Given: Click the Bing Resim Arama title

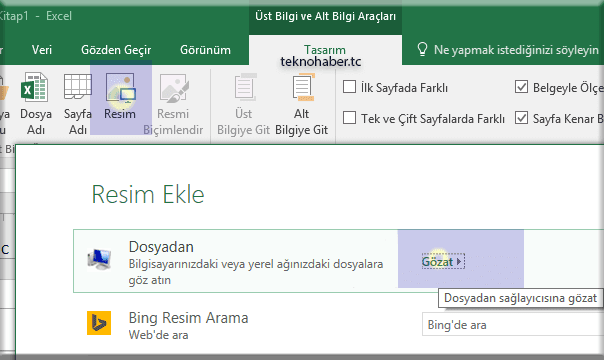Looking at the screenshot, I should [188, 318].
